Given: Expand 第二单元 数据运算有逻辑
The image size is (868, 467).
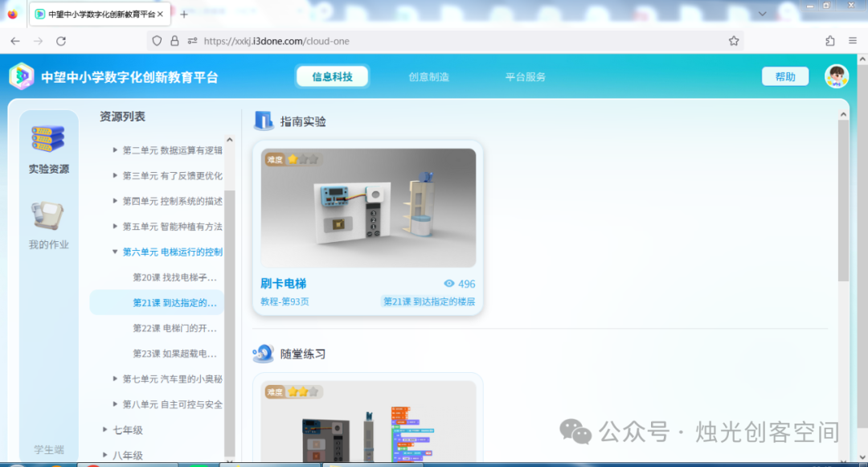Looking at the screenshot, I should point(115,150).
